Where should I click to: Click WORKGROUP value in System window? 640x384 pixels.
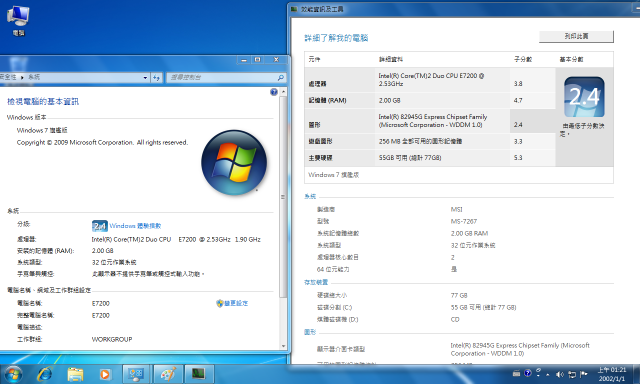[x=112, y=339]
